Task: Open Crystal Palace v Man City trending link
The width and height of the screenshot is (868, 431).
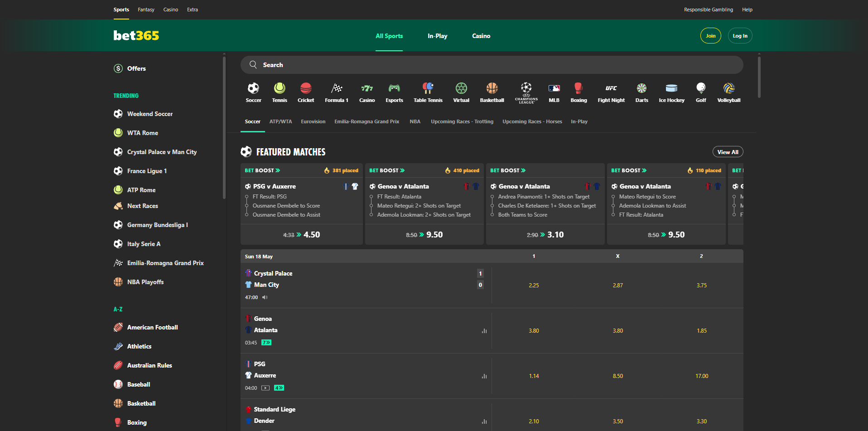Action: [162, 152]
